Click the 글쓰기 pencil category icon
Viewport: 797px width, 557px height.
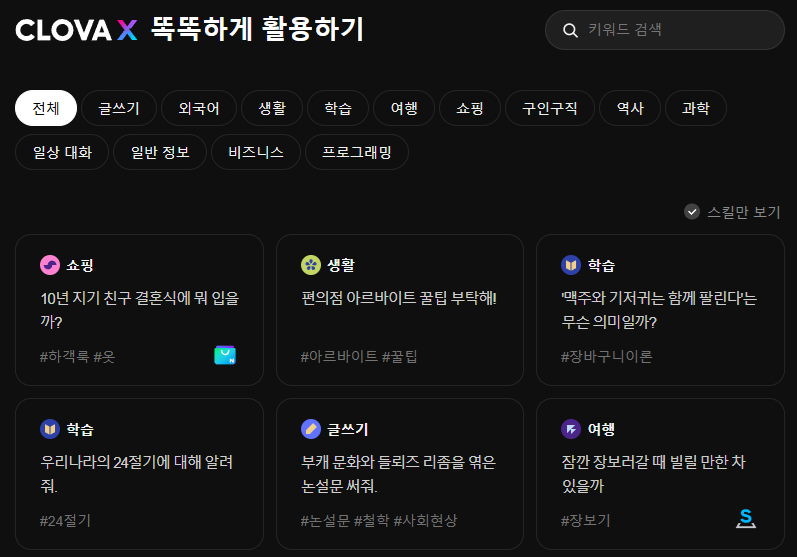pos(311,429)
